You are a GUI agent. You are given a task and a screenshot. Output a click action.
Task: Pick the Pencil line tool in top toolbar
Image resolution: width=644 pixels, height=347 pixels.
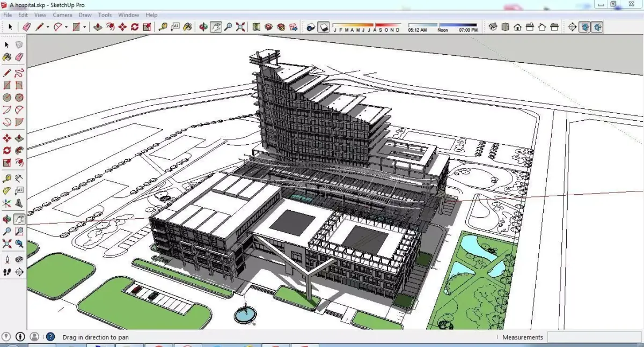(40, 27)
